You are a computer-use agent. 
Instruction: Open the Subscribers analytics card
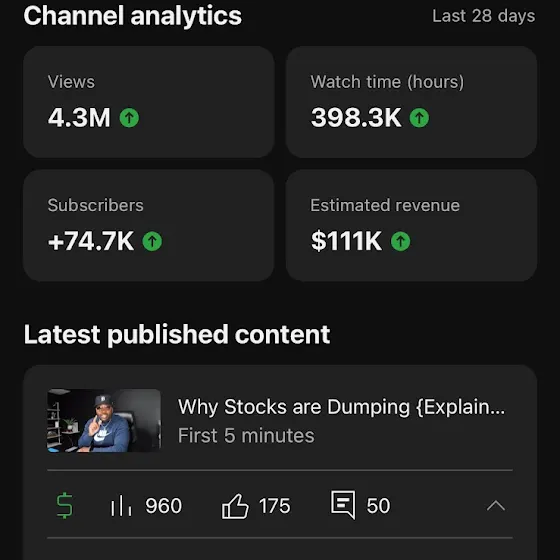click(x=149, y=225)
